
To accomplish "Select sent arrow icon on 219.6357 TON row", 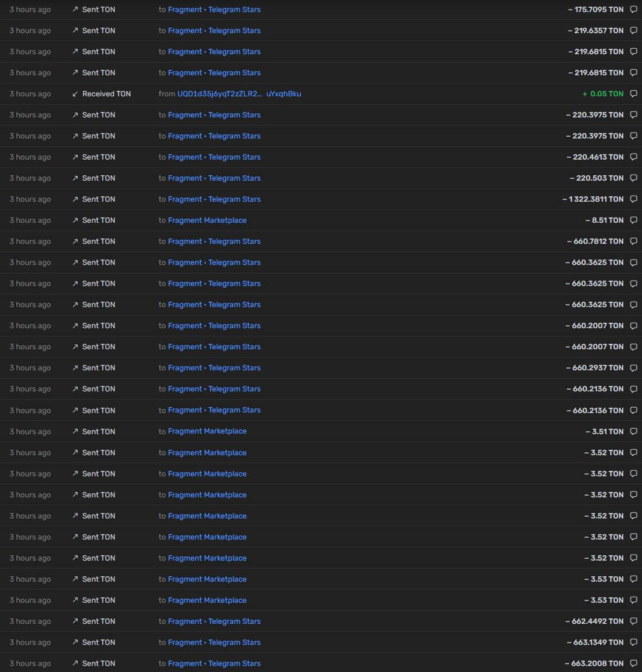I will click(75, 30).
